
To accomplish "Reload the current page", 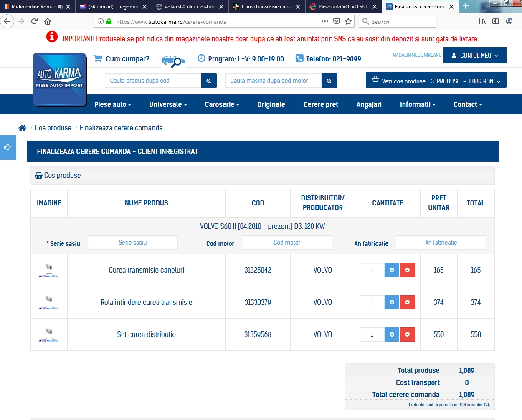I will (34, 21).
